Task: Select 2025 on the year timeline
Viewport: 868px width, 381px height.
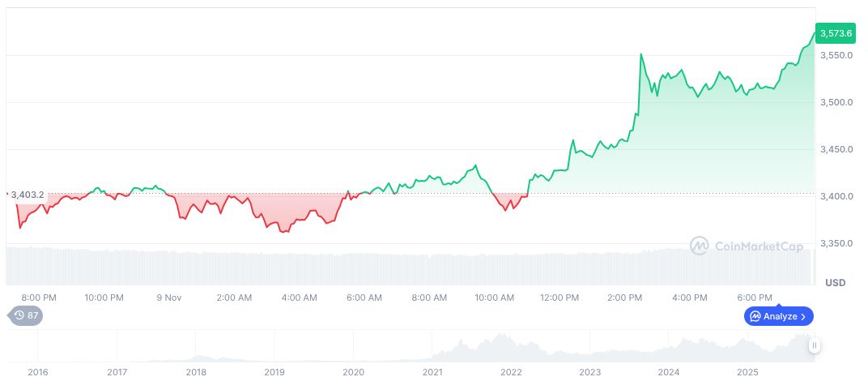Action: [748, 372]
